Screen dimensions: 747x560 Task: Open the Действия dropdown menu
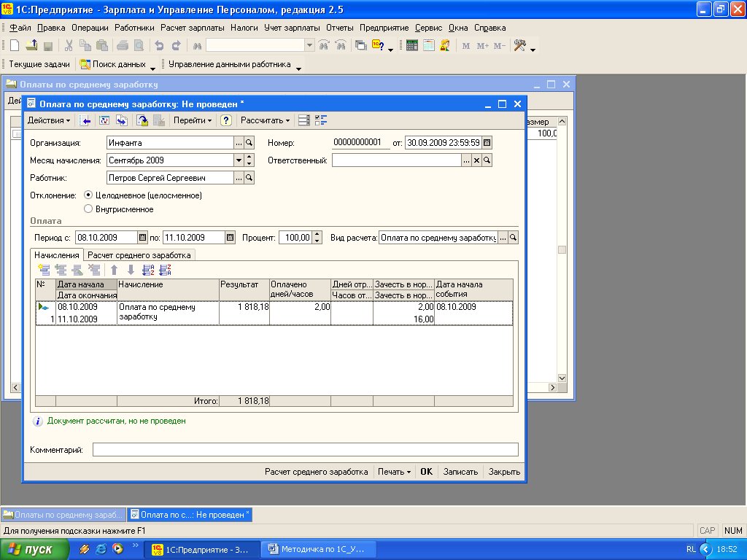pos(49,120)
